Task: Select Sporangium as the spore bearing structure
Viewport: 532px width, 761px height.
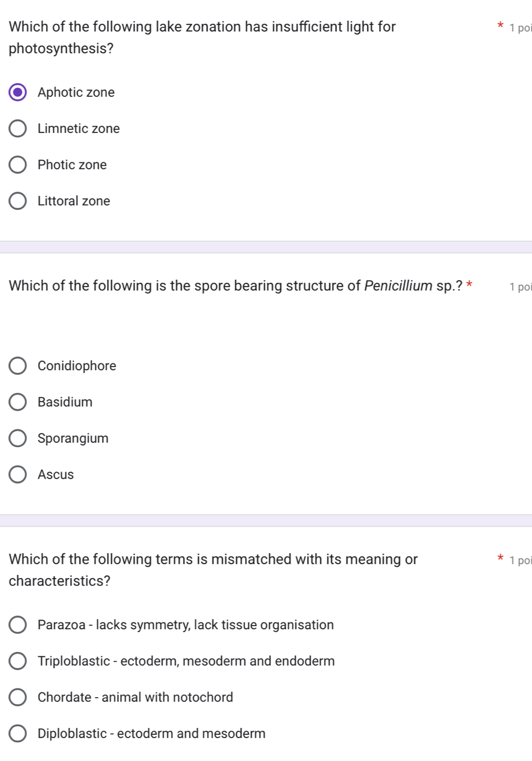Action: pos(18,438)
